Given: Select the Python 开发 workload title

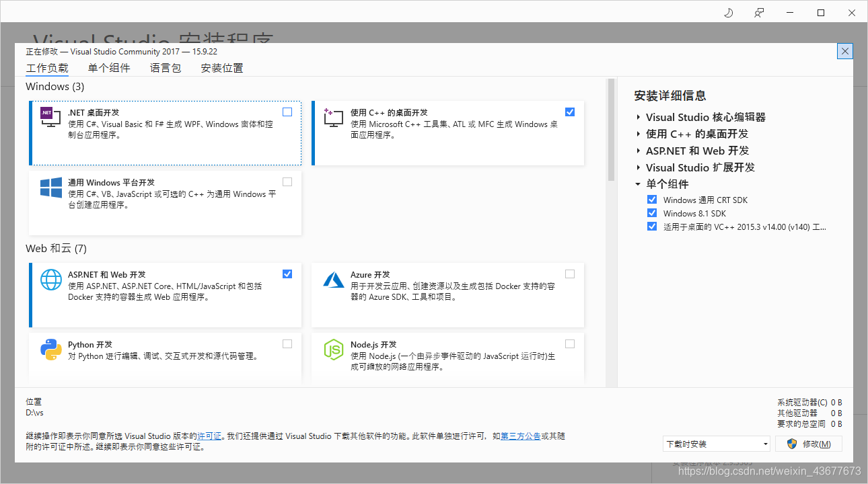Looking at the screenshot, I should pyautogui.click(x=90, y=345).
